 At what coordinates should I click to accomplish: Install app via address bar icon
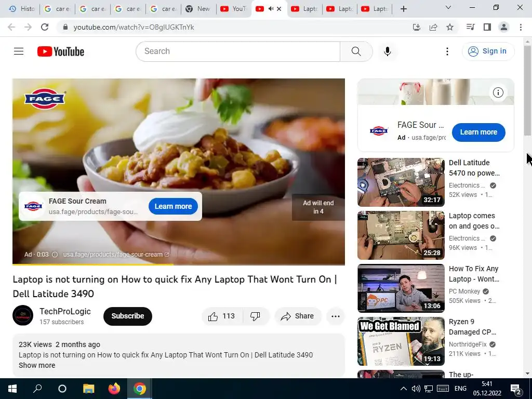coord(416,27)
